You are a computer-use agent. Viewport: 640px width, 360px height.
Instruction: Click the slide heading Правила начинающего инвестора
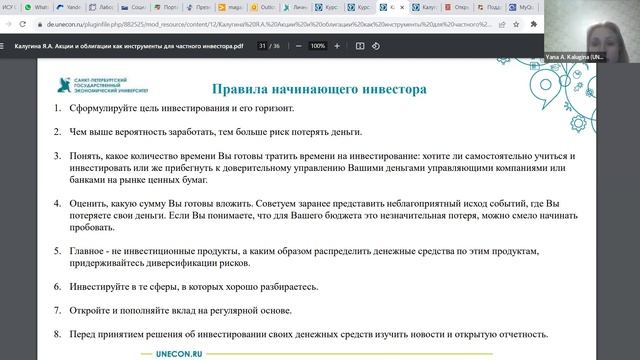pos(319,89)
